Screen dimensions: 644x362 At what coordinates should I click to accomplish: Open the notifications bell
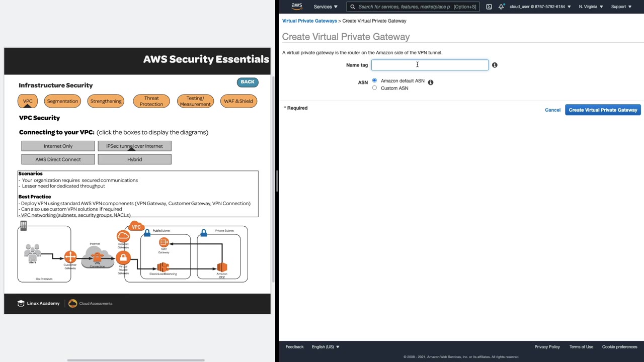(x=501, y=7)
